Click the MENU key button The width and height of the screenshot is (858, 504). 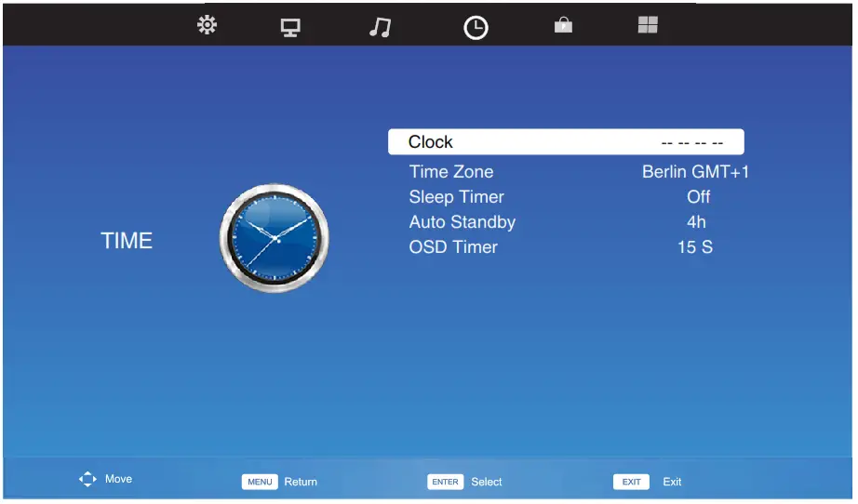(x=260, y=482)
